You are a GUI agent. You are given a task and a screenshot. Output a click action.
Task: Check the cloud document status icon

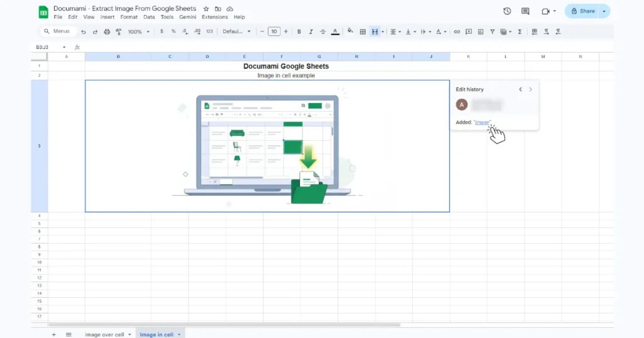(x=230, y=9)
